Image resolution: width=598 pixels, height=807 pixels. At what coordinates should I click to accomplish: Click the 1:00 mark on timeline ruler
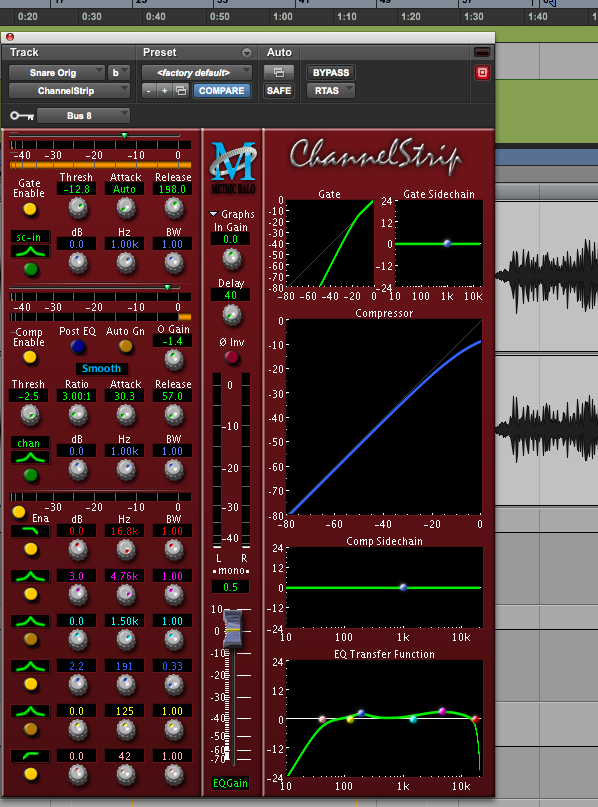[283, 16]
